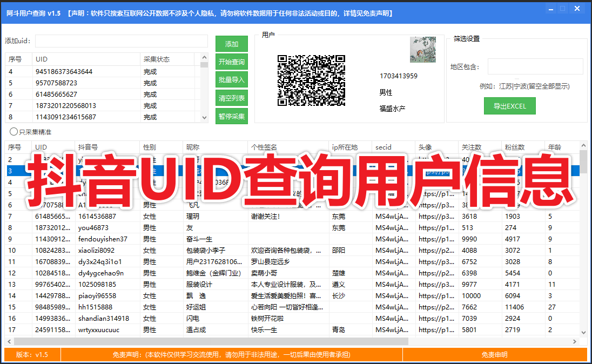Screen dimensions: 592x364
Task: Click the 暂停采集 pause collection button
Action: point(232,116)
